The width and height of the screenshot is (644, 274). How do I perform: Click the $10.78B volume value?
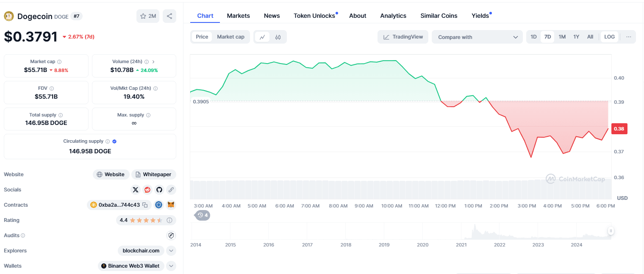pyautogui.click(x=122, y=70)
